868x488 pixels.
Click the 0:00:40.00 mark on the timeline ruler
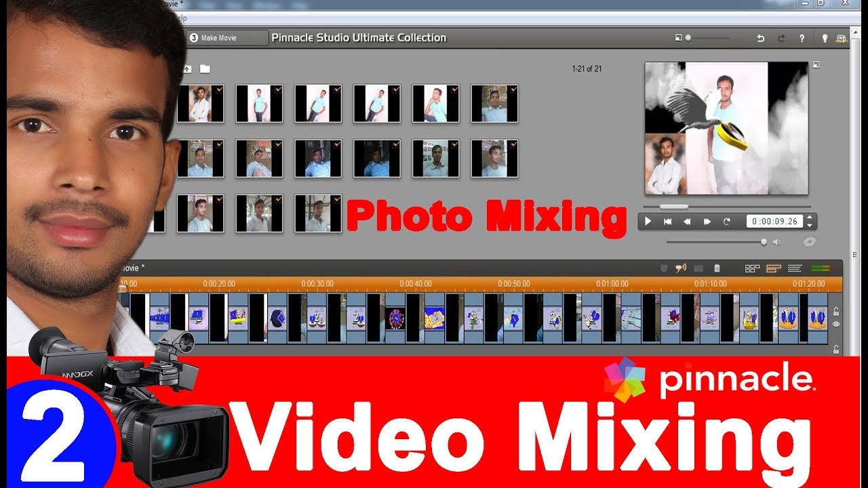coord(415,284)
